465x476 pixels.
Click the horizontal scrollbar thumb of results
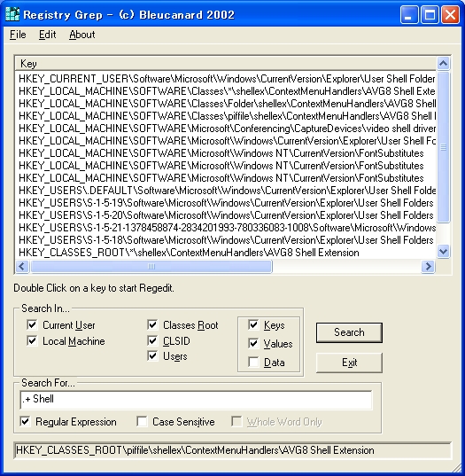click(151, 267)
